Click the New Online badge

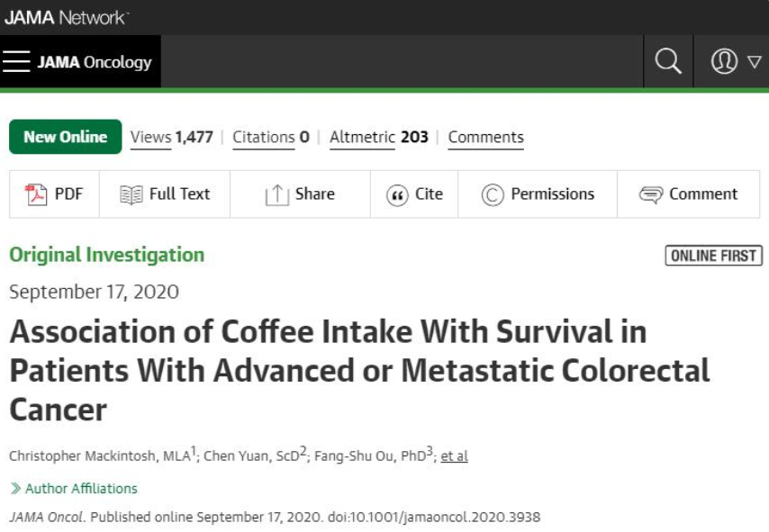point(65,137)
